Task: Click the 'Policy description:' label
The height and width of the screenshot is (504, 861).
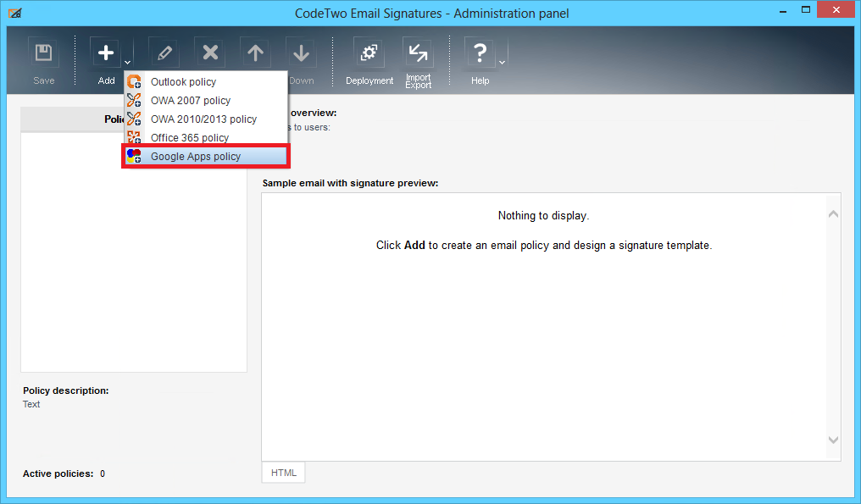Action: (x=66, y=390)
